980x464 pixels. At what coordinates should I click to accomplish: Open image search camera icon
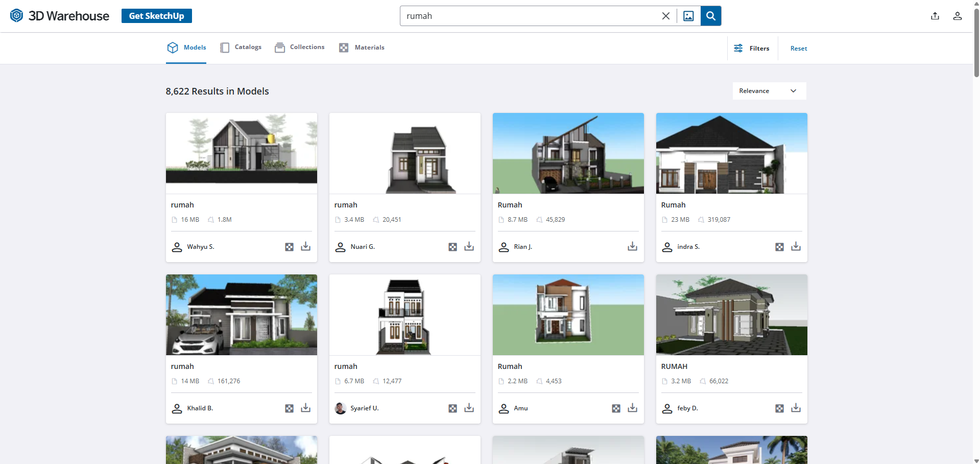click(x=688, y=16)
